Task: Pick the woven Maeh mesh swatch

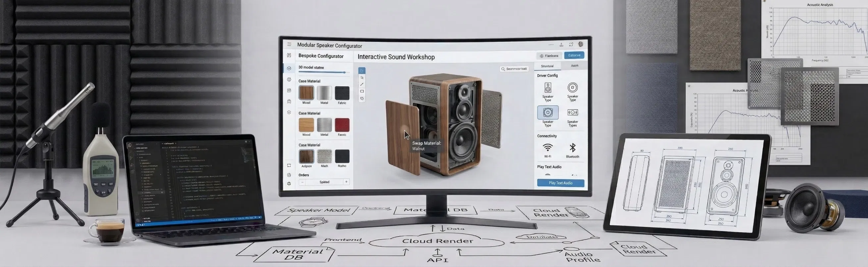Action: tap(324, 156)
